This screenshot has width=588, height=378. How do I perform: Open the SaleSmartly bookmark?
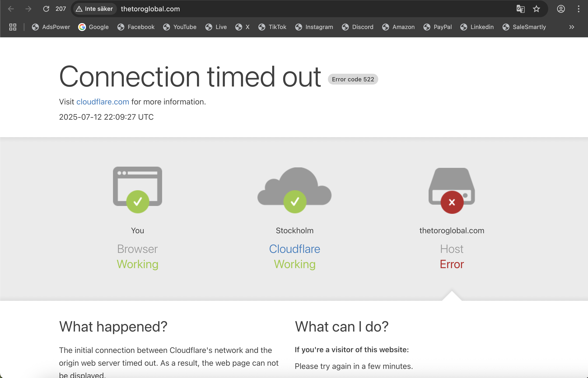pos(524,27)
